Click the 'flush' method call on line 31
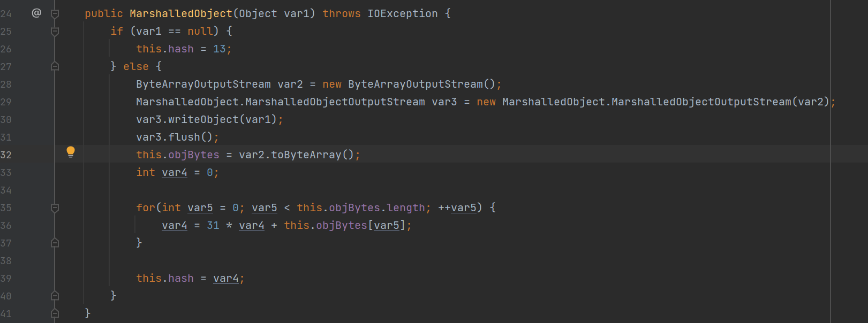 pyautogui.click(x=184, y=137)
